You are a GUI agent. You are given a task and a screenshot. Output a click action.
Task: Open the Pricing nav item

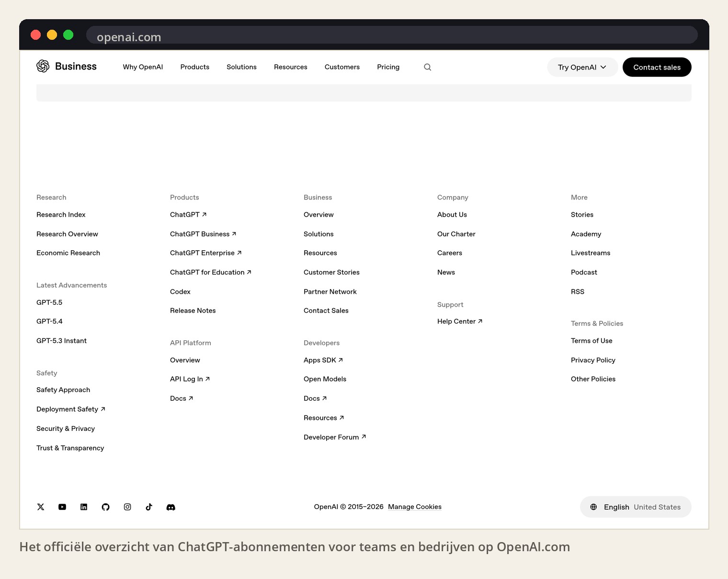[388, 67]
